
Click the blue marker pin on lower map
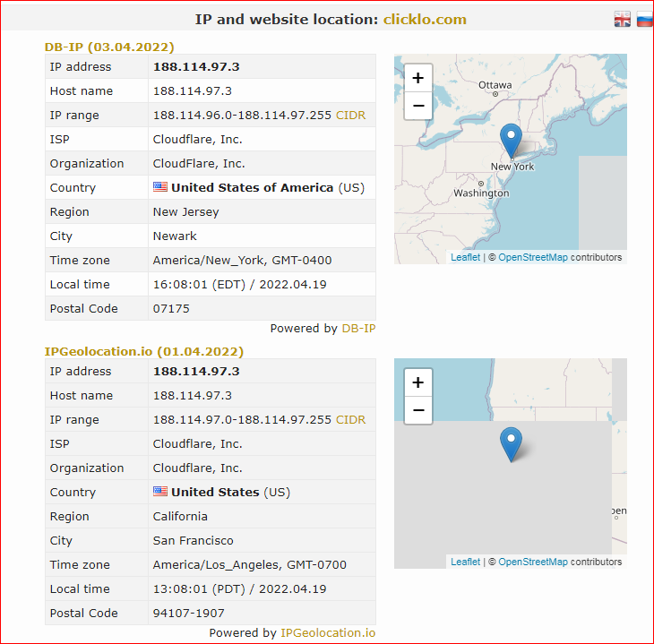(x=511, y=444)
